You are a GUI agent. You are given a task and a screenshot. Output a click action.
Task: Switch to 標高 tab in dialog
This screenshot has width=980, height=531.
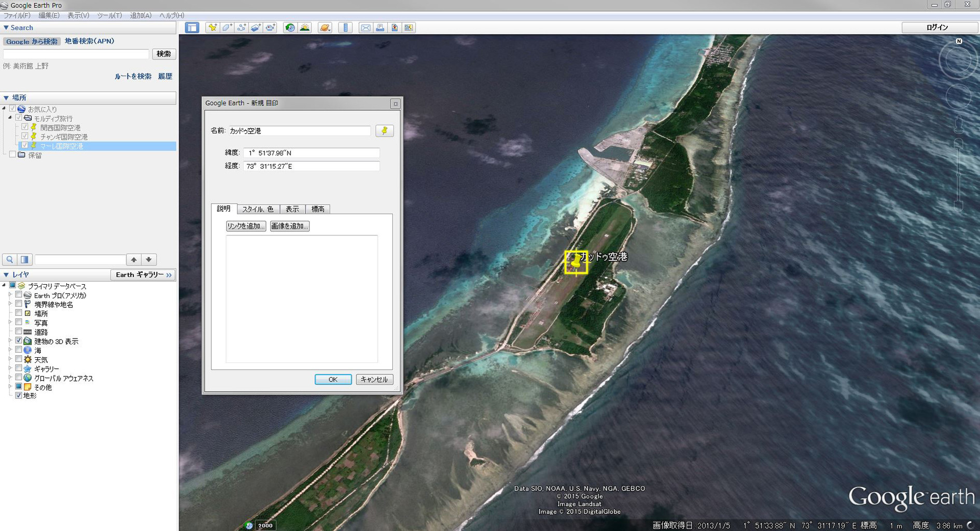pos(318,209)
